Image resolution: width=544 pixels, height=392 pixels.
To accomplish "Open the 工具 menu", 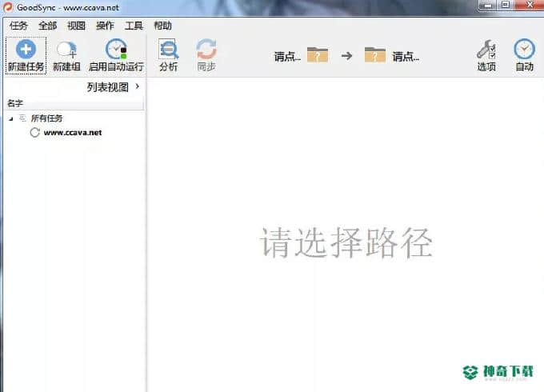I will tap(134, 26).
